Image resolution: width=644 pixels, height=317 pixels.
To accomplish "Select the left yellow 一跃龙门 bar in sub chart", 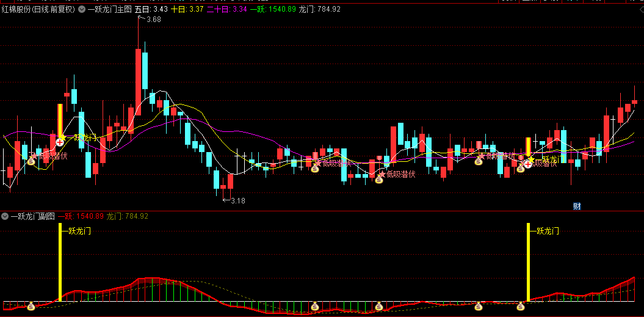I will coord(60,262).
